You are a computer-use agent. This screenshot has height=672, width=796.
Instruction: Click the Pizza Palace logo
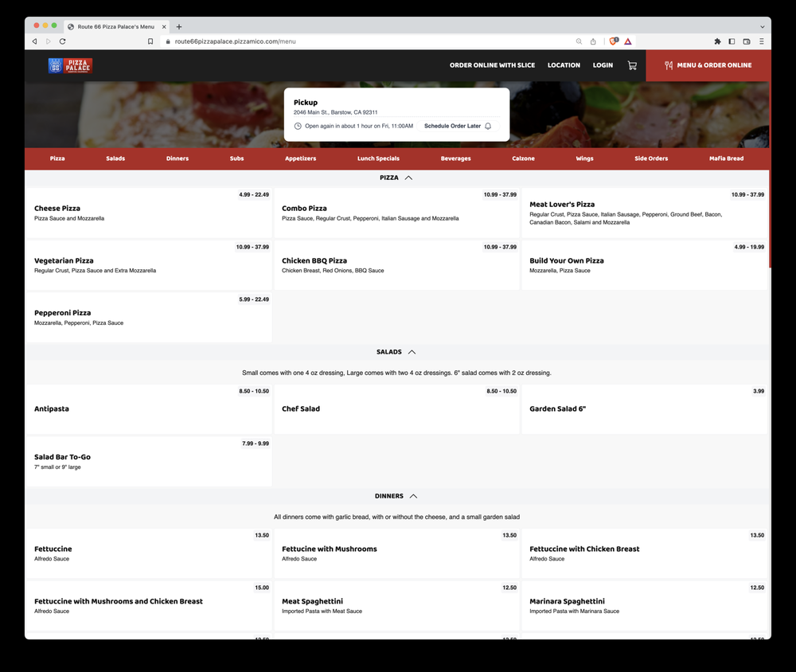70,65
